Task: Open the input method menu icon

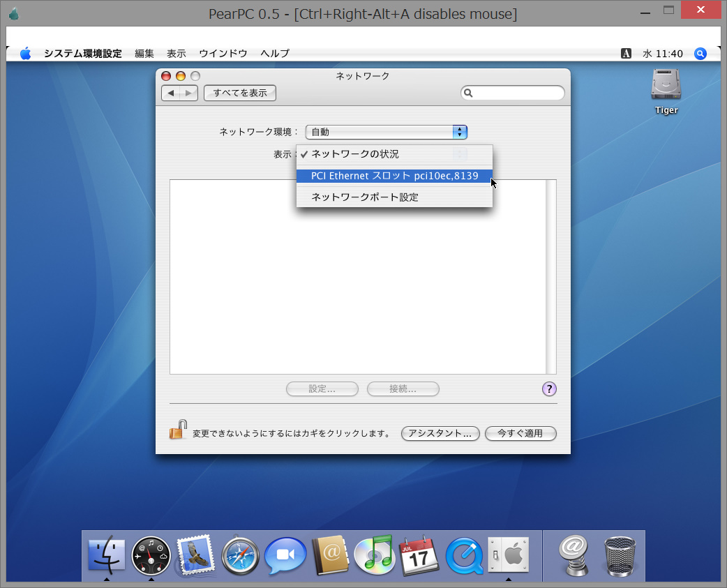Action: 626,54
